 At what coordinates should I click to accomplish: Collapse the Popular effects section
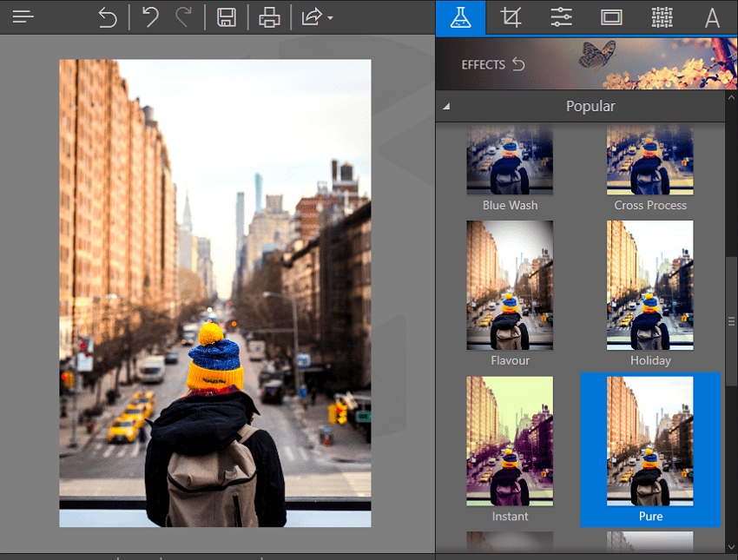tap(447, 107)
